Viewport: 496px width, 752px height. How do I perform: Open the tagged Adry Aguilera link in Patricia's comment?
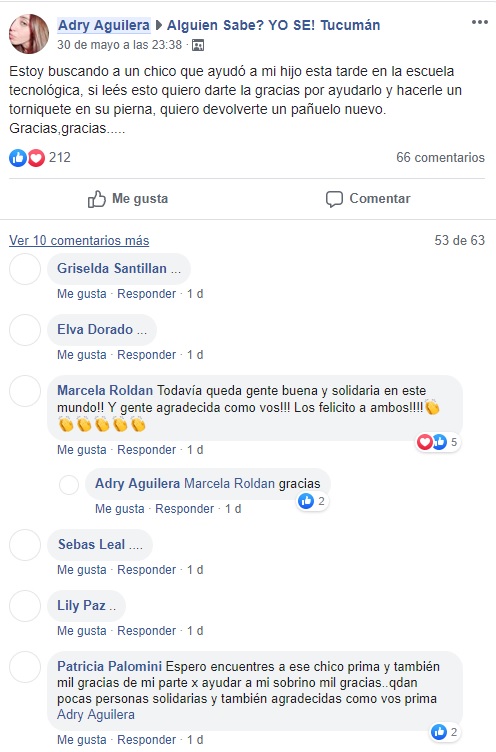(96, 715)
